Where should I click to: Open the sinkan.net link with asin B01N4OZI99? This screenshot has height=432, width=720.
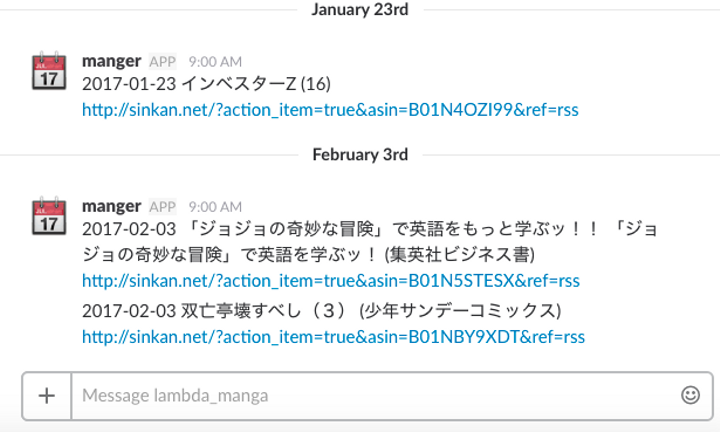click(330, 109)
